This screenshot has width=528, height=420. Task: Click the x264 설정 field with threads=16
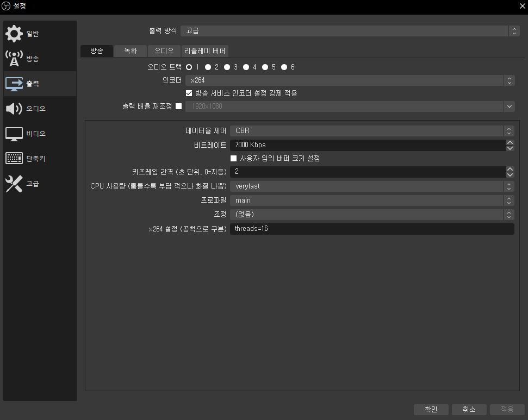tap(372, 229)
